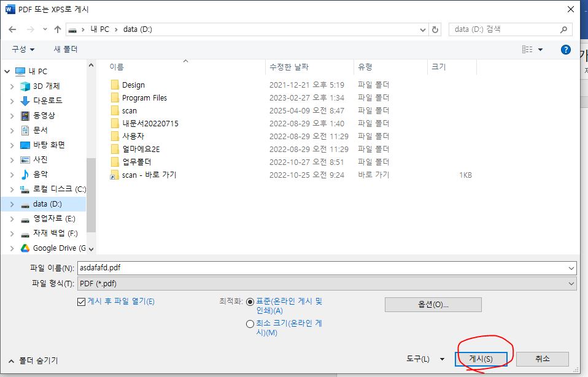
Task: Expand the 자재 백업 (F:) tree node
Action: coord(12,234)
